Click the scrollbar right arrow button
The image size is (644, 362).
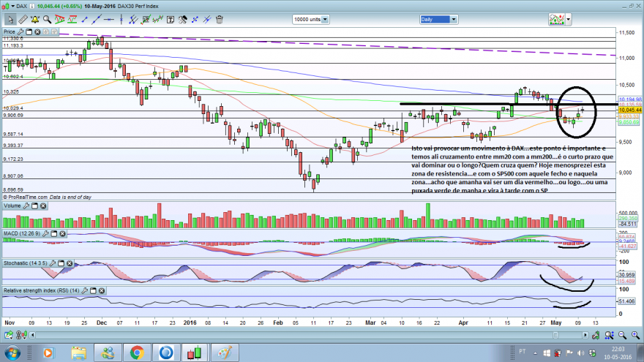click(x=585, y=336)
